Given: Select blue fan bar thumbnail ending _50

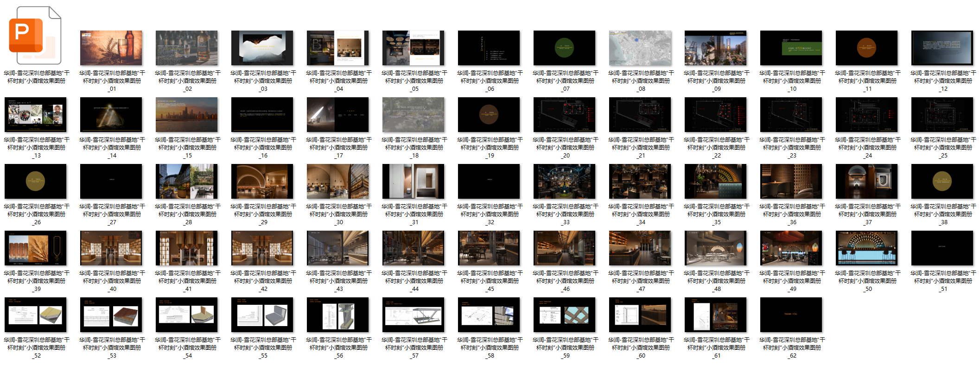Looking at the screenshot, I should [x=867, y=248].
